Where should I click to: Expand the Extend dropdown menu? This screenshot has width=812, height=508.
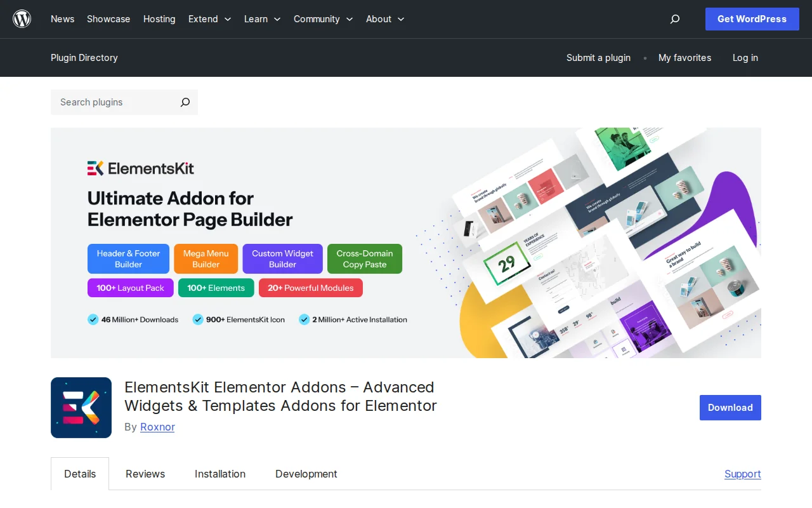pos(209,19)
